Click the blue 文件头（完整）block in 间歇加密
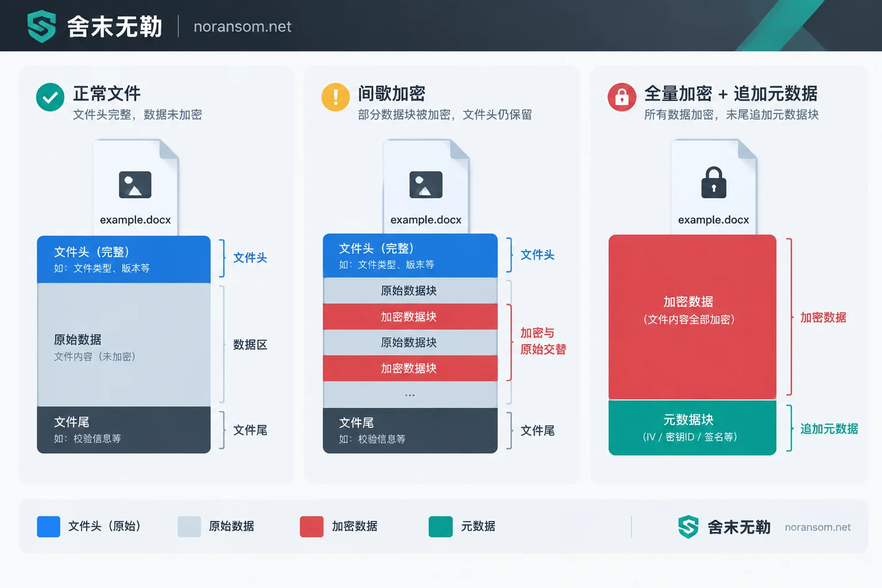Screen dimensions: 882x588 coord(410,256)
